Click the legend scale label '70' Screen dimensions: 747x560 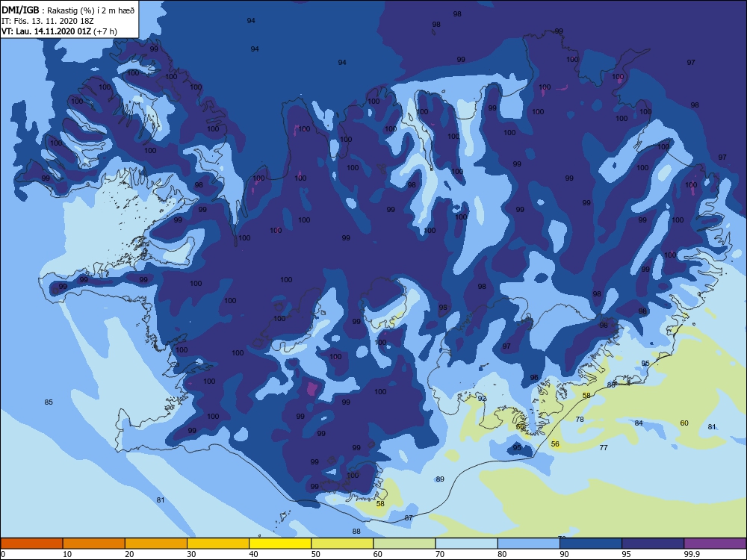click(440, 554)
